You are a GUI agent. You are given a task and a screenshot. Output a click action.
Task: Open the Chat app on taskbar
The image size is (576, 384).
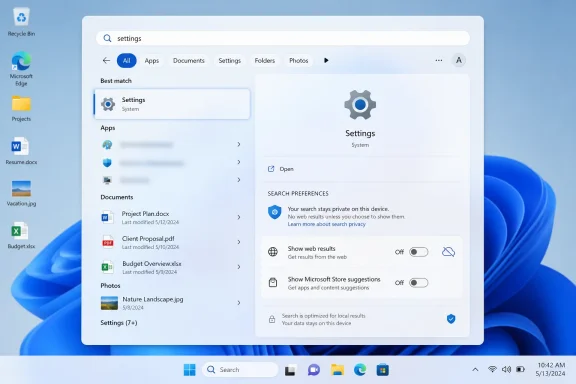click(x=314, y=370)
